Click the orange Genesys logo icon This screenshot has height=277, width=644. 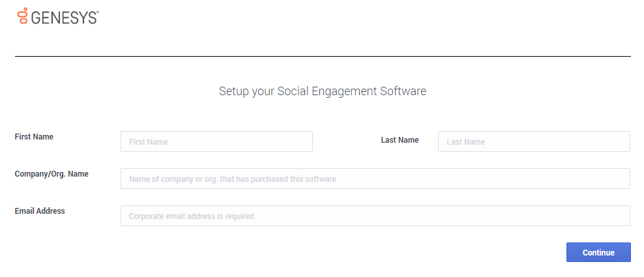(x=22, y=16)
